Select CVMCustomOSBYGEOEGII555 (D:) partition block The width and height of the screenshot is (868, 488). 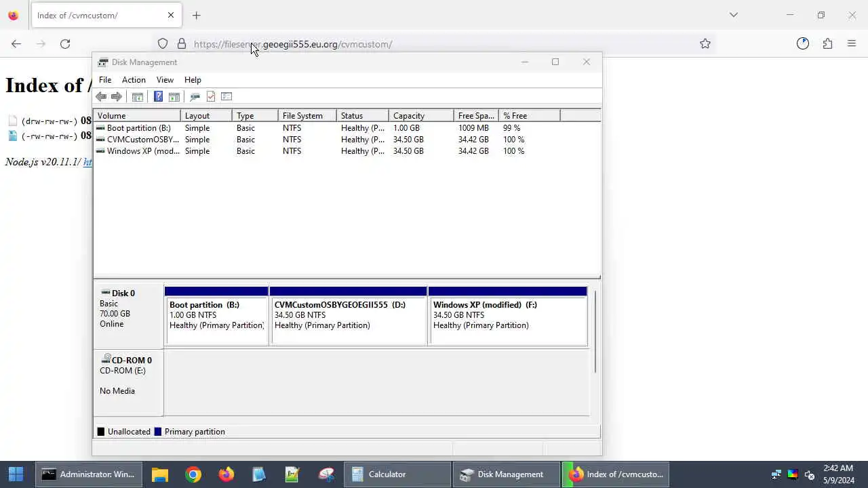(x=349, y=316)
